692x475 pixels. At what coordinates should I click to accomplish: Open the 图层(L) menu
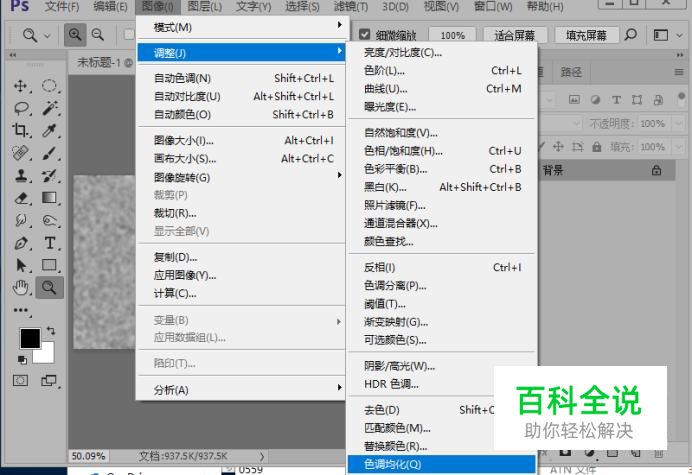tap(205, 7)
